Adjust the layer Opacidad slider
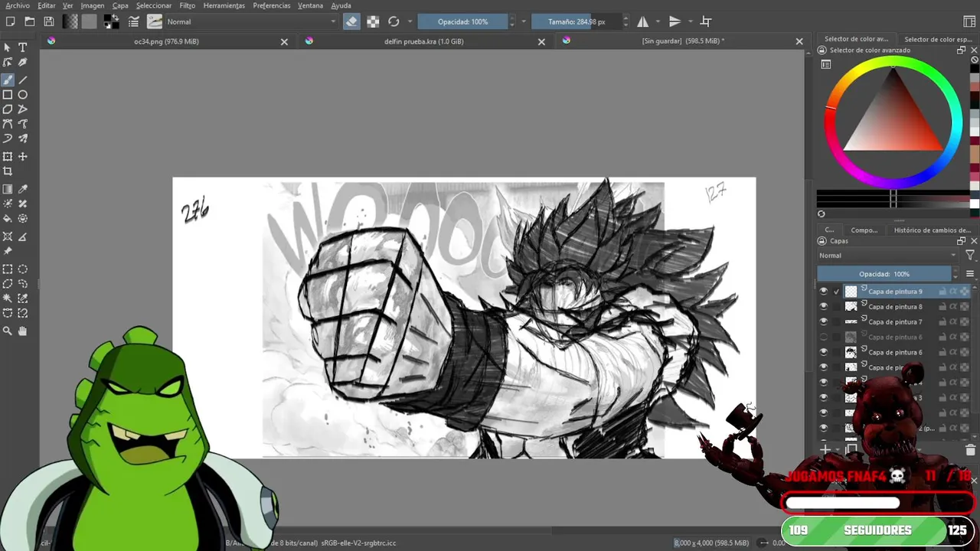980x551 pixels. 884,274
